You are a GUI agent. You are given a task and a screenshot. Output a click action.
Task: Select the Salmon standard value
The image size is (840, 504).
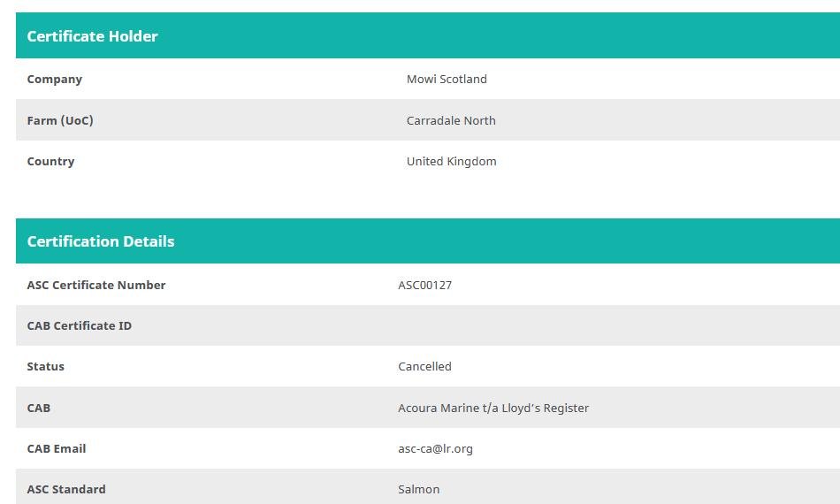tap(418, 489)
